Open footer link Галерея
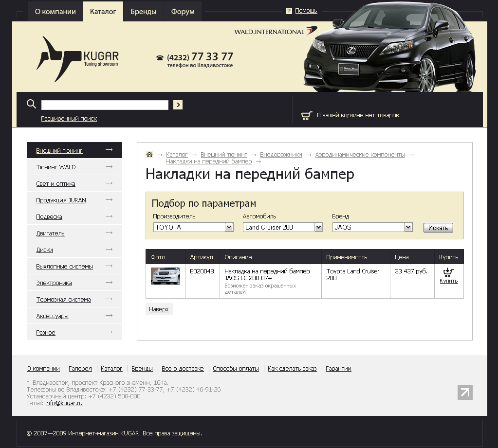This screenshot has width=498, height=448. tap(80, 369)
